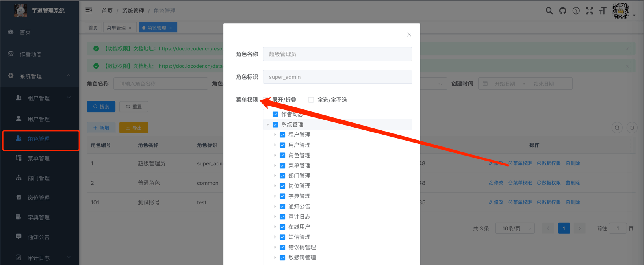Click the 重置 reset button
The height and width of the screenshot is (265, 644).
134,107
